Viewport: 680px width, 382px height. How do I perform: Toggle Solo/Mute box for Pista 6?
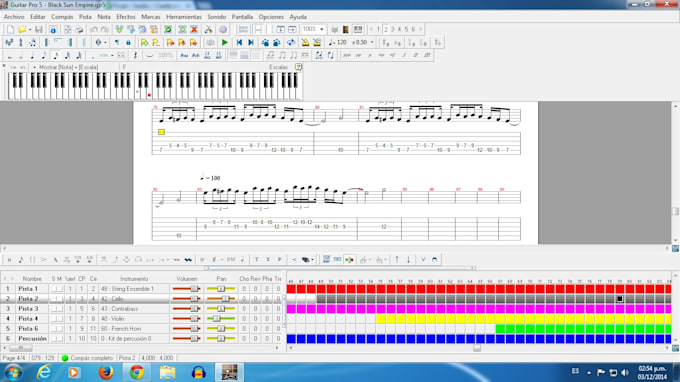[57, 329]
